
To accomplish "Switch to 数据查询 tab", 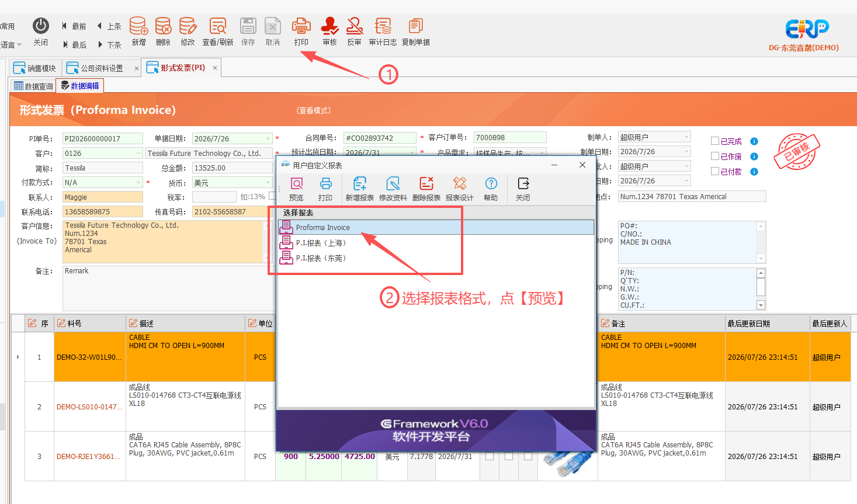I will click(33, 86).
